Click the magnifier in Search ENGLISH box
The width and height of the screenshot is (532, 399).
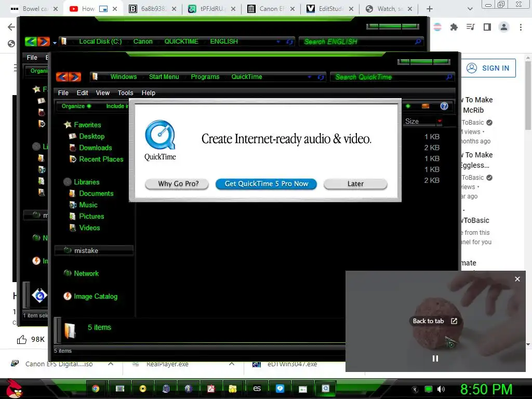pos(418,42)
